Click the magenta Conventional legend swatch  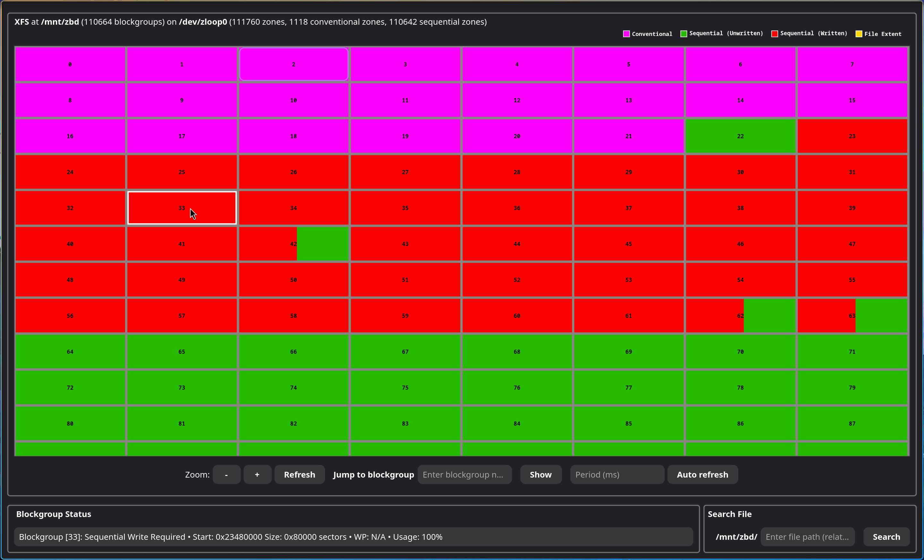click(626, 34)
